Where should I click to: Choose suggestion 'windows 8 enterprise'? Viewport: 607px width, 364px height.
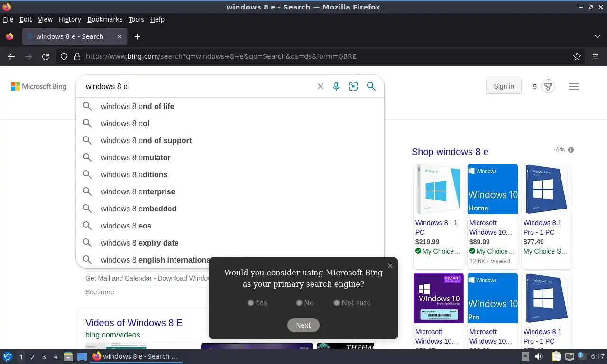pyautogui.click(x=230, y=191)
